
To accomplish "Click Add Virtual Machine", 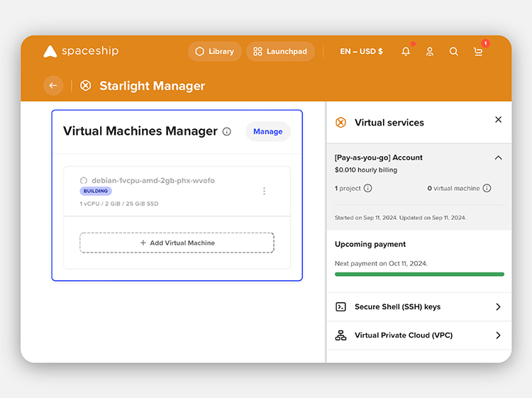I will coord(177,243).
